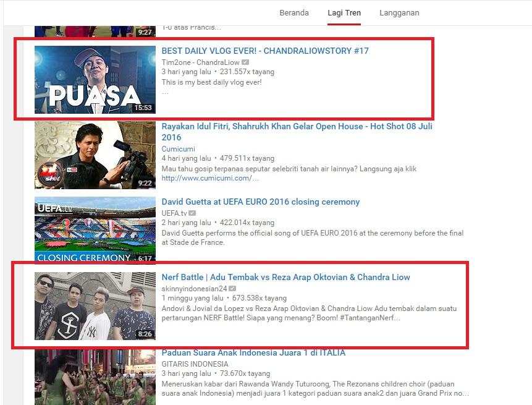Select text '479.511x tayang'
The image size is (532, 405).
point(247,158)
